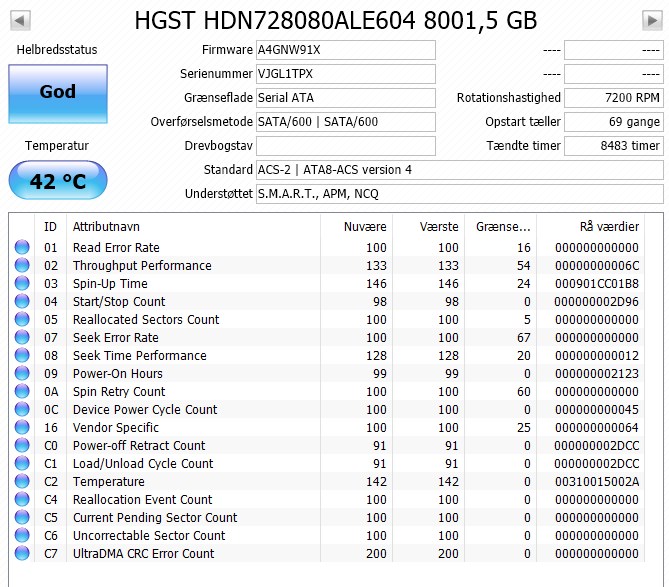Click the 7200 RPM rotation field
669x587 pixels.
(614, 98)
